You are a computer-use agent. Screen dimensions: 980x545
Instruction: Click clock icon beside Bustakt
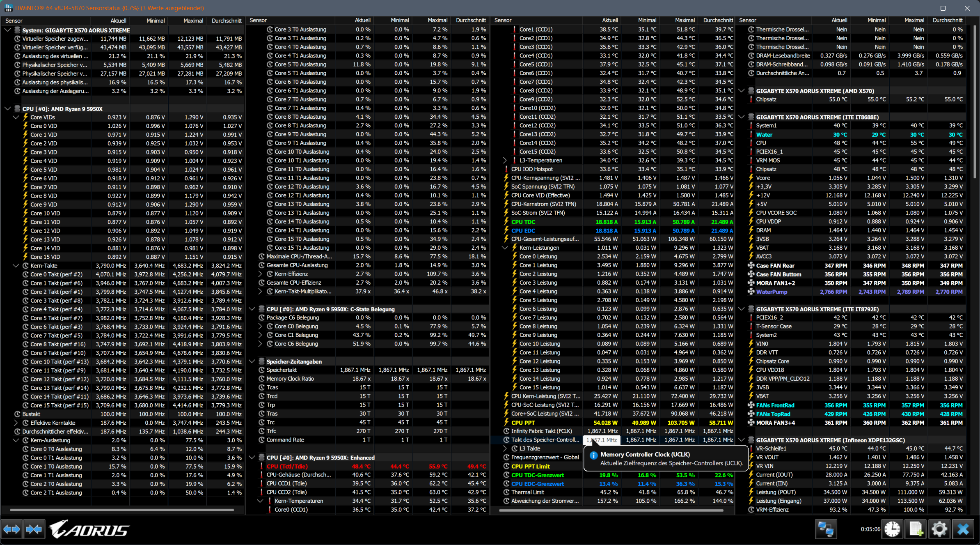(17, 414)
